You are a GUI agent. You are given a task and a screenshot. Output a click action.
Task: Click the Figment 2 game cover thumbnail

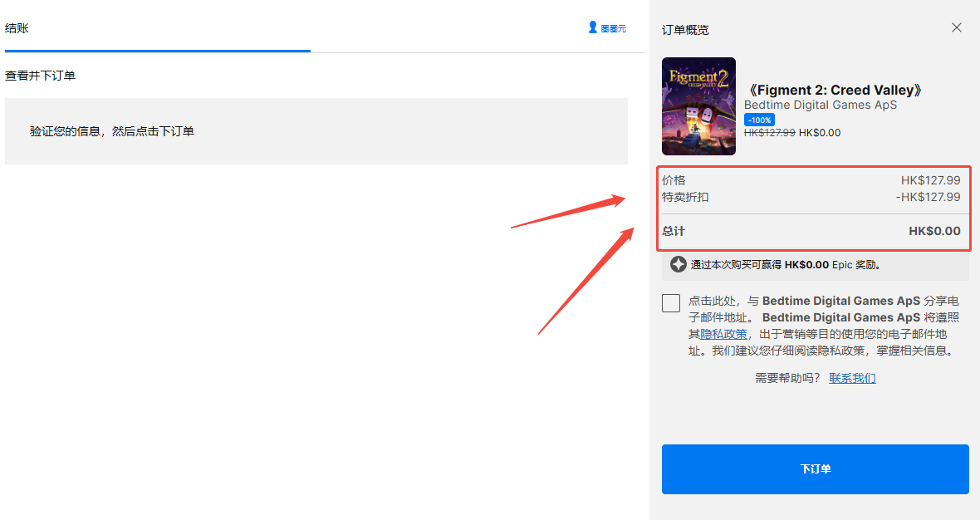pyautogui.click(x=698, y=106)
